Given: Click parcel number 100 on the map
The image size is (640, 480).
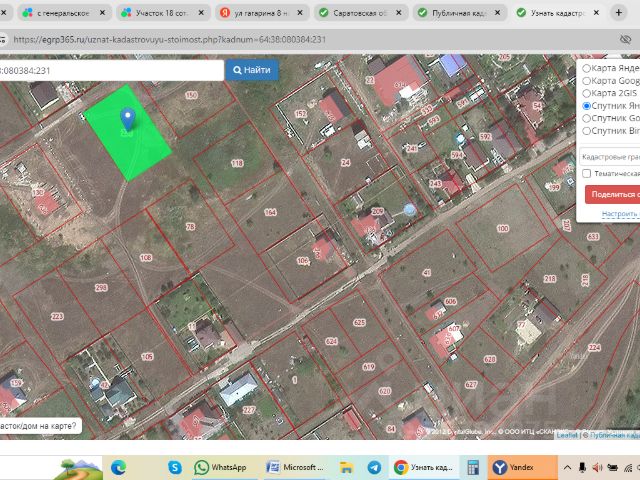Looking at the screenshot, I should point(502,229).
